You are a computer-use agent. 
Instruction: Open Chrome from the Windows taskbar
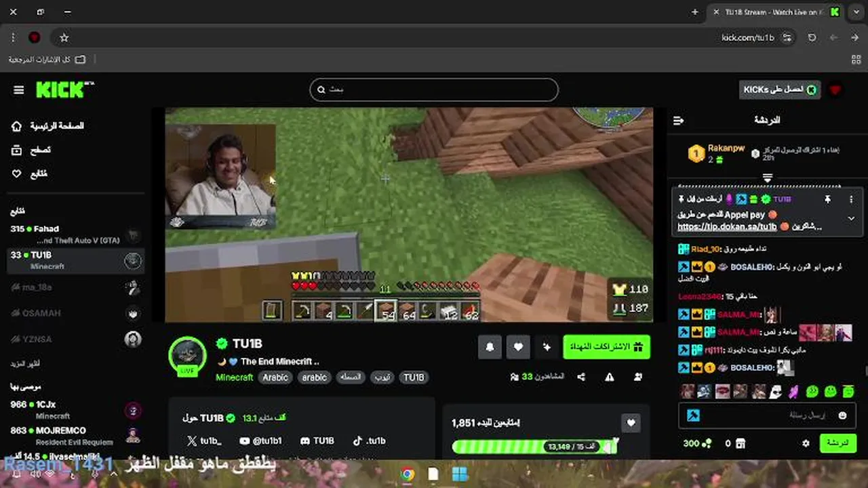tap(408, 474)
